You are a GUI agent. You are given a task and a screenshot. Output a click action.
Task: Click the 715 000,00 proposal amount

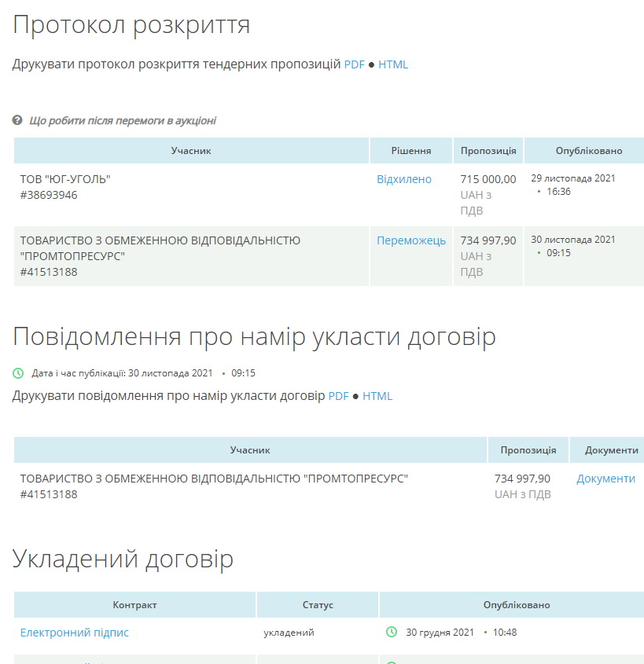pos(488,179)
